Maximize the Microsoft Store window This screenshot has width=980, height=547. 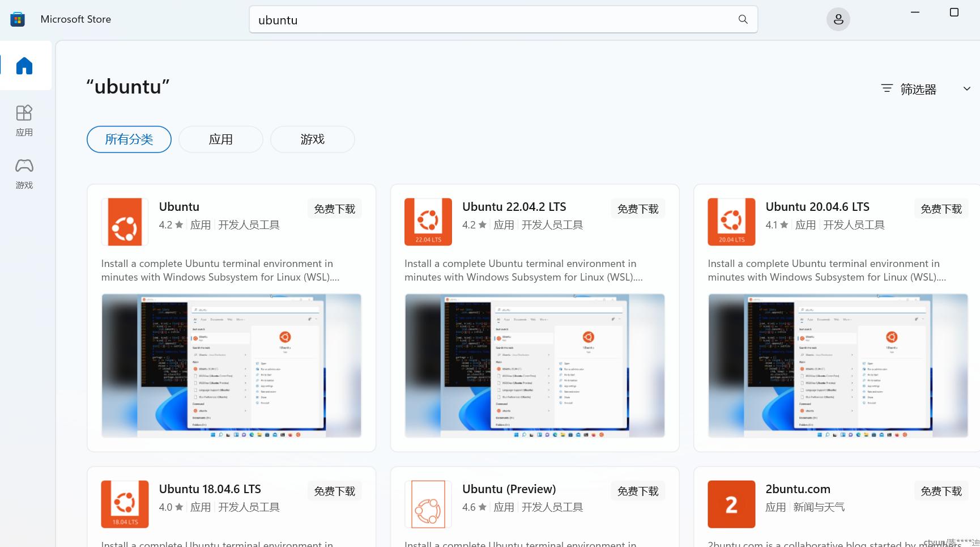tap(954, 12)
